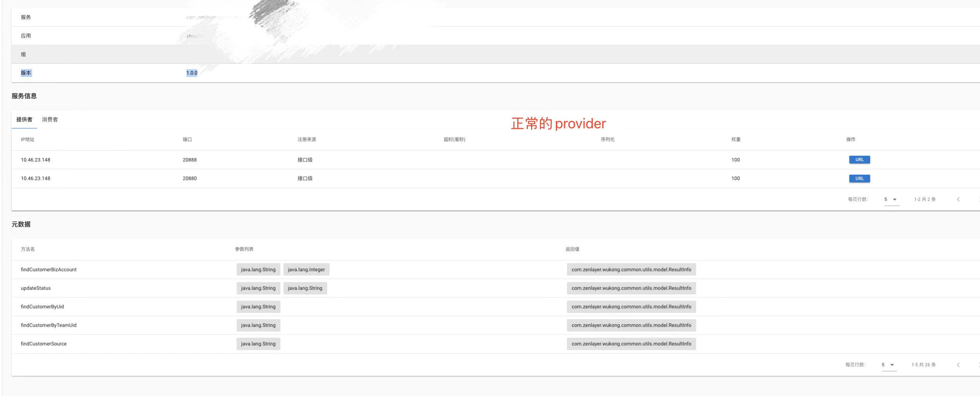Click java.lang.String chip in findCustomerByUid row
Screen dimensions: 980x396
click(258, 307)
